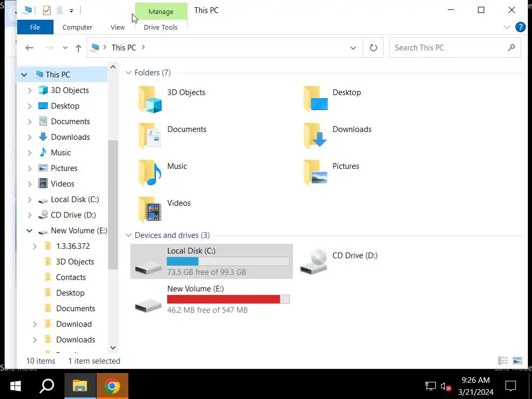Click the muted volume icon in tray

446,386
